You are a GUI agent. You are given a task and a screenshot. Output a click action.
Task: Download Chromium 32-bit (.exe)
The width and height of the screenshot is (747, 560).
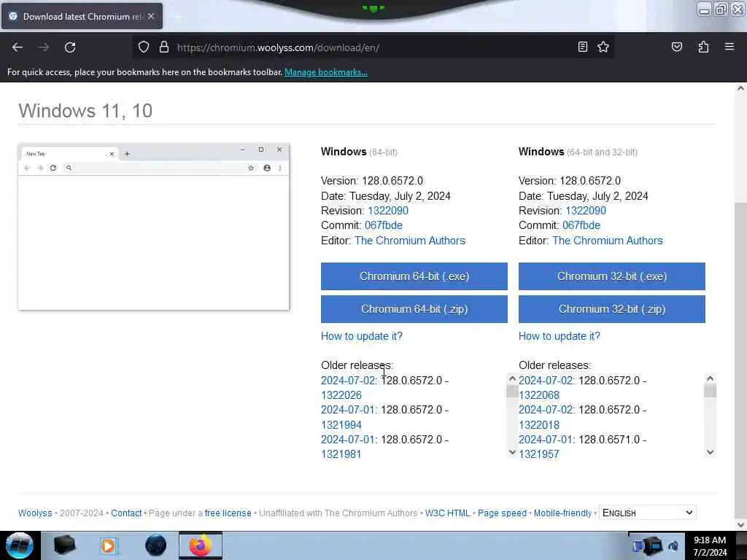click(612, 276)
